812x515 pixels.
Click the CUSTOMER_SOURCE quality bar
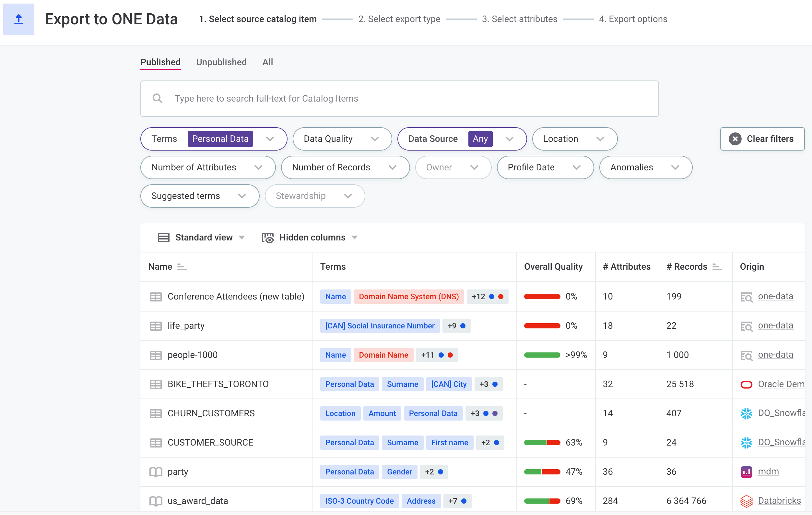(x=542, y=442)
